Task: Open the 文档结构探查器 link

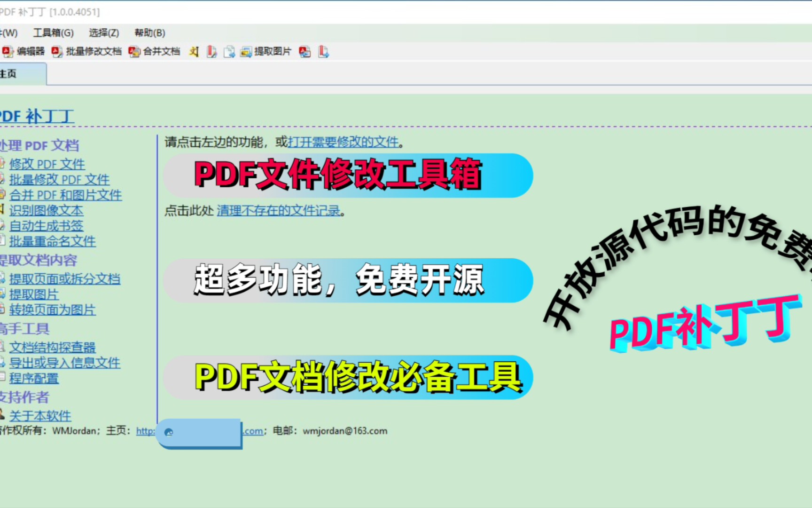Action: [52, 347]
